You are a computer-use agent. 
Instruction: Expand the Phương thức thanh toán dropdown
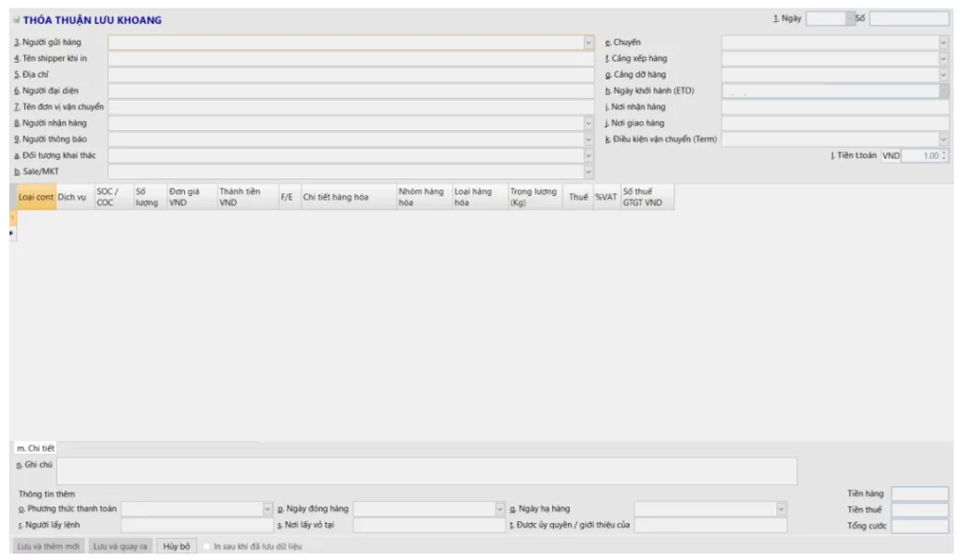(x=268, y=509)
